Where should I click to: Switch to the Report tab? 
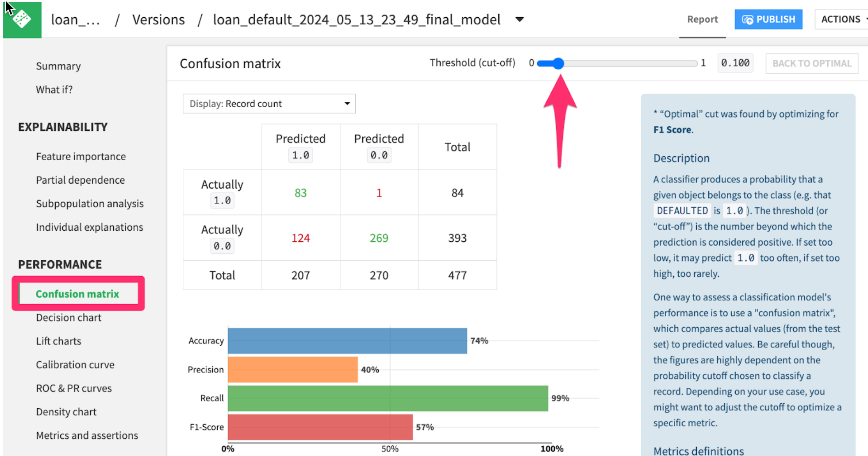pos(703,19)
